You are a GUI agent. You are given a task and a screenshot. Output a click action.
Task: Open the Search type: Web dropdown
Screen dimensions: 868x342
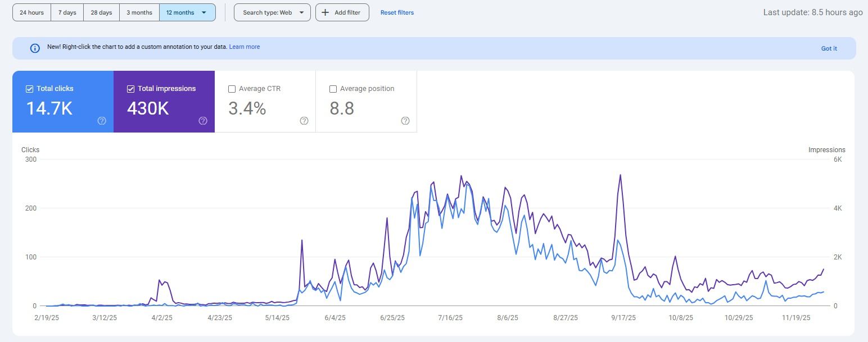click(272, 12)
